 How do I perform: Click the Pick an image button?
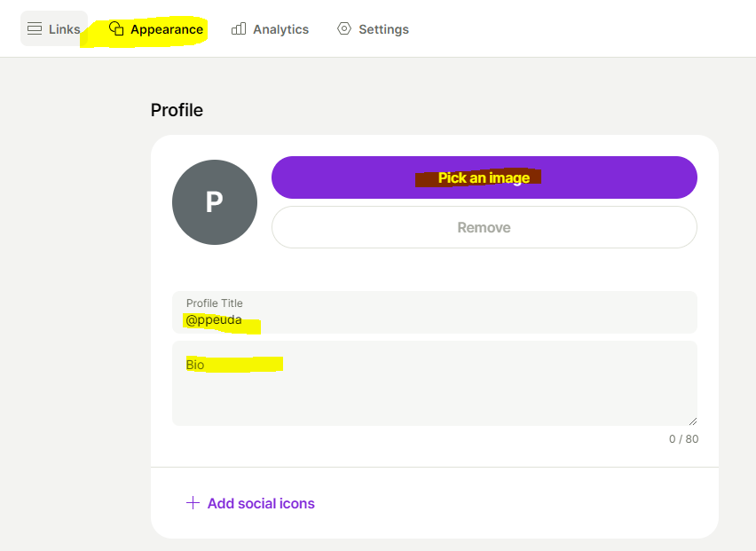tap(484, 177)
